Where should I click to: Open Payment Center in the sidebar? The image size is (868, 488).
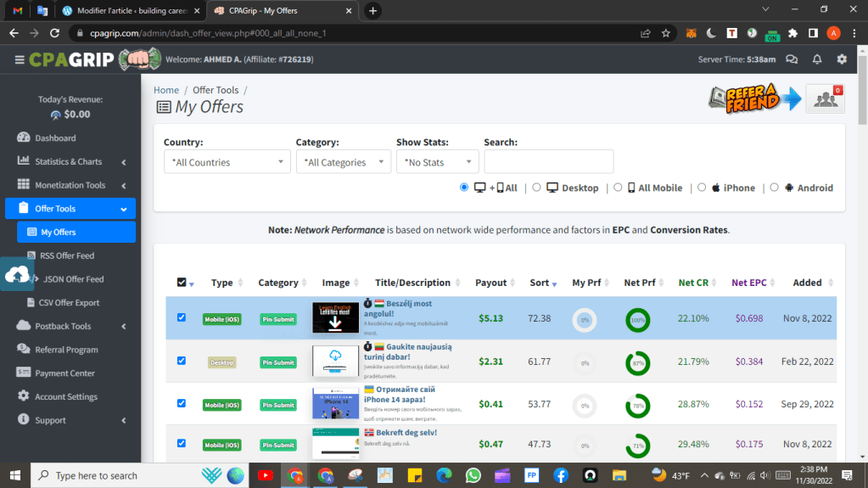[64, 373]
